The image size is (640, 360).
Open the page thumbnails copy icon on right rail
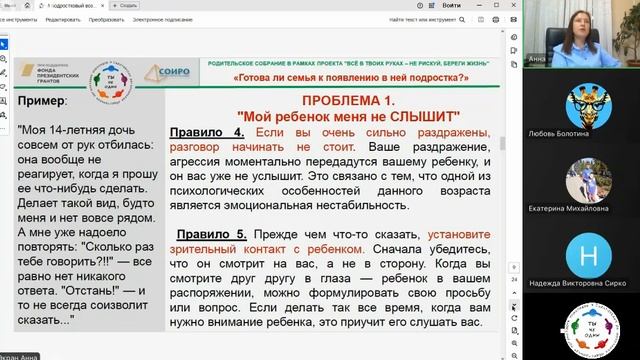tap(514, 64)
